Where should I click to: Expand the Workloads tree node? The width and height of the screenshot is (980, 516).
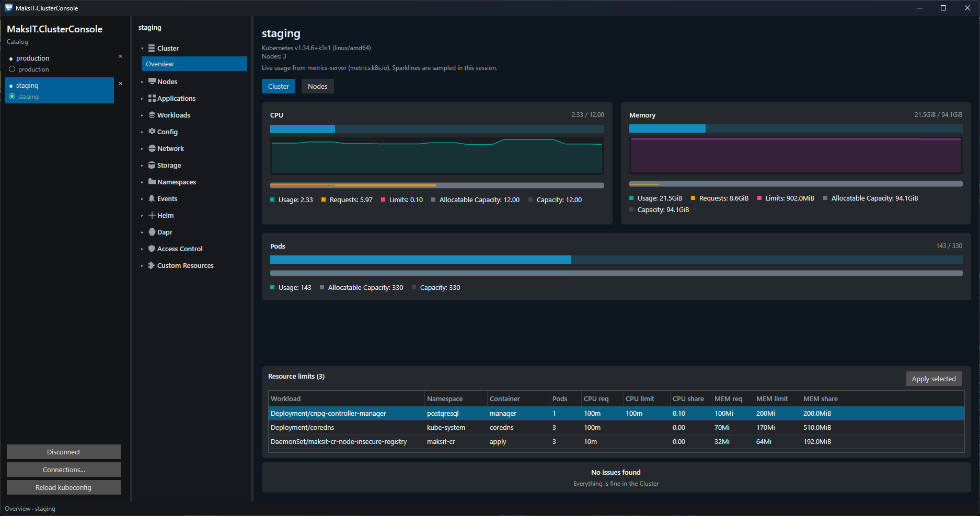tap(142, 115)
